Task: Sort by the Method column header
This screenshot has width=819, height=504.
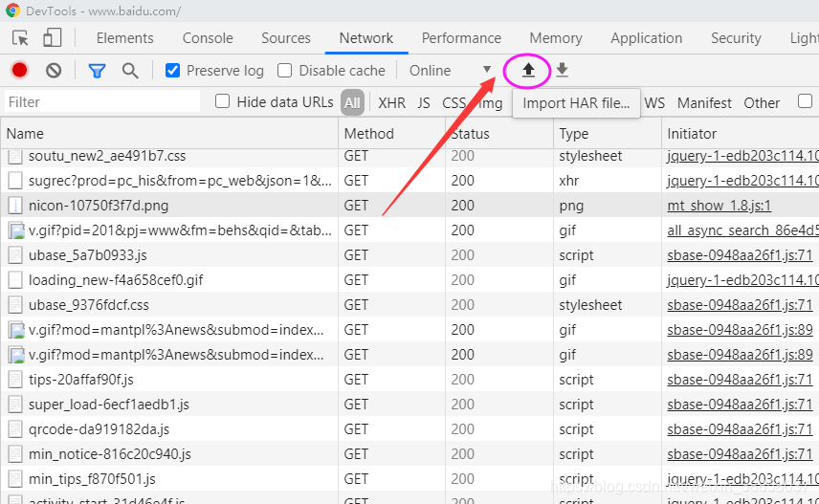Action: click(391, 134)
